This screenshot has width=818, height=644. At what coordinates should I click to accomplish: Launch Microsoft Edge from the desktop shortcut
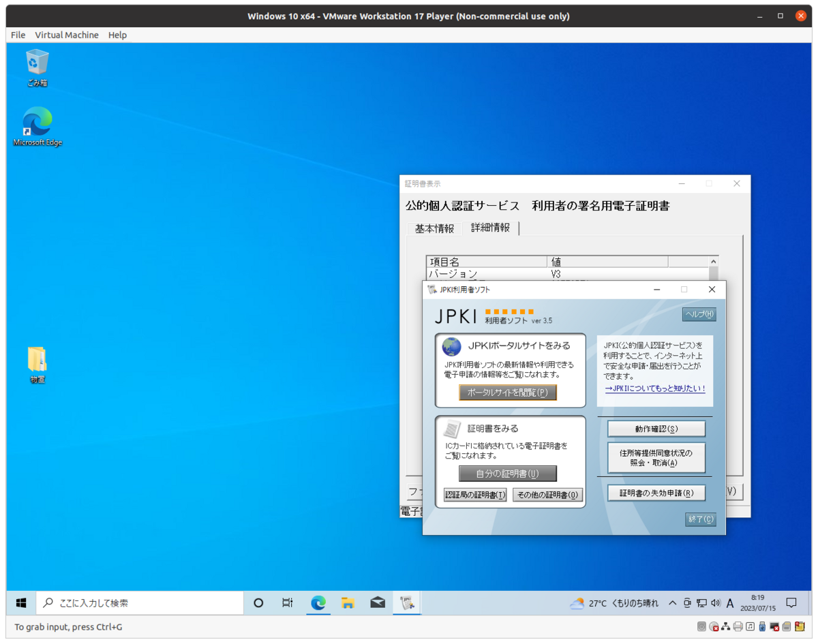(37, 127)
